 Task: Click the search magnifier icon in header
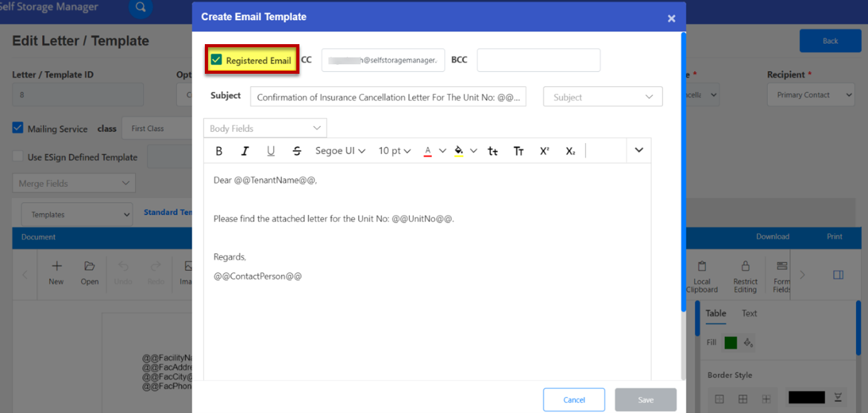pos(141,8)
